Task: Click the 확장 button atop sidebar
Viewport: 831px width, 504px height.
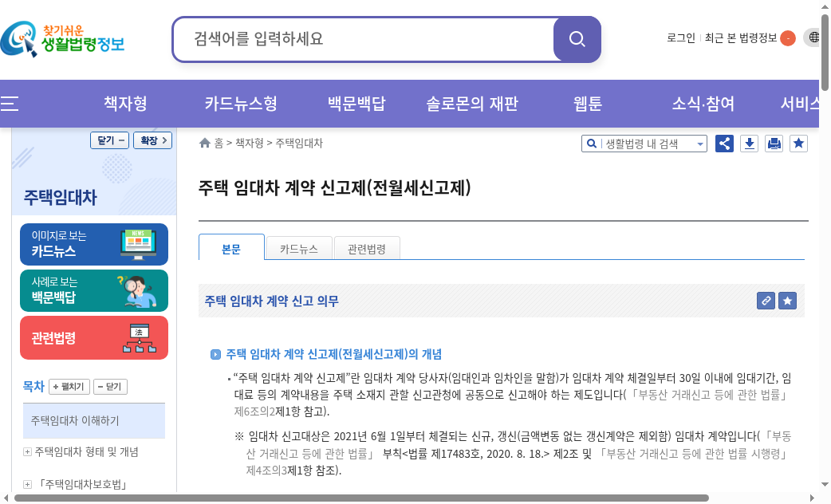Action: [152, 140]
